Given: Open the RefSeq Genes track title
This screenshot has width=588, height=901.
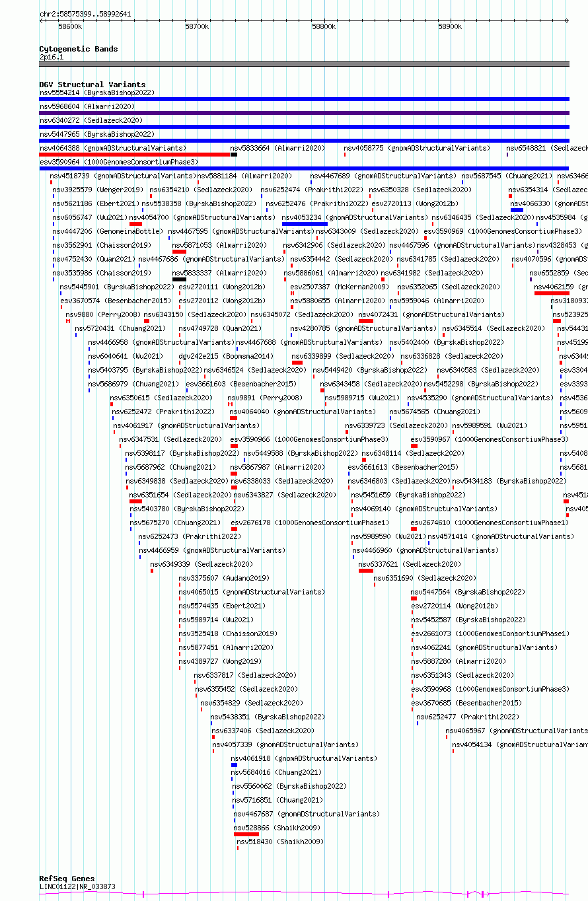Looking at the screenshot, I should pos(67,879).
